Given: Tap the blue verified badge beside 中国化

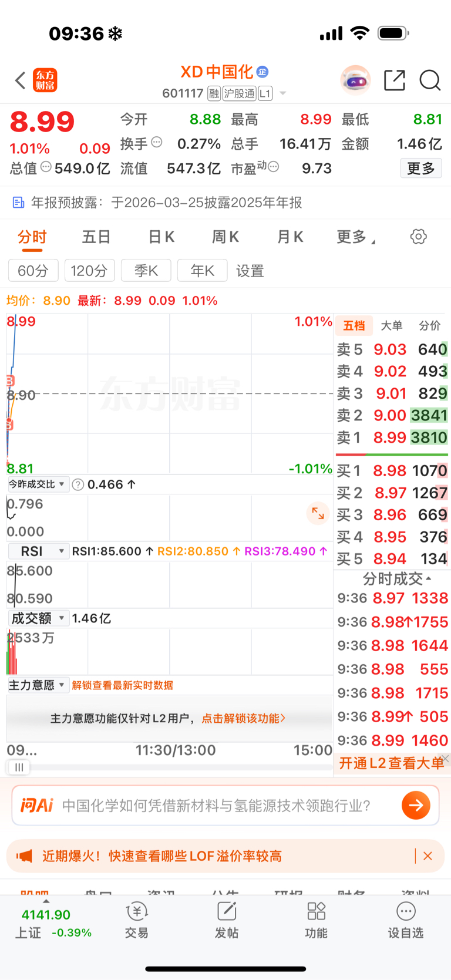Looking at the screenshot, I should tap(262, 72).
